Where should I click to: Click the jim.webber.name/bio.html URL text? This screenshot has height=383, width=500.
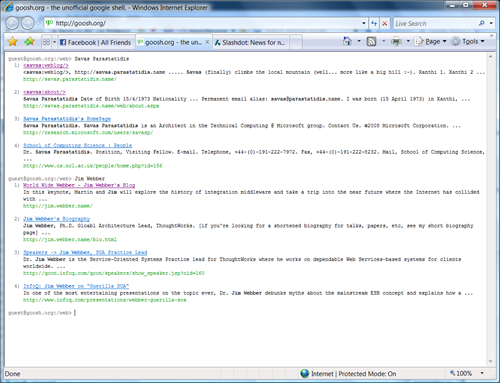tap(70, 239)
